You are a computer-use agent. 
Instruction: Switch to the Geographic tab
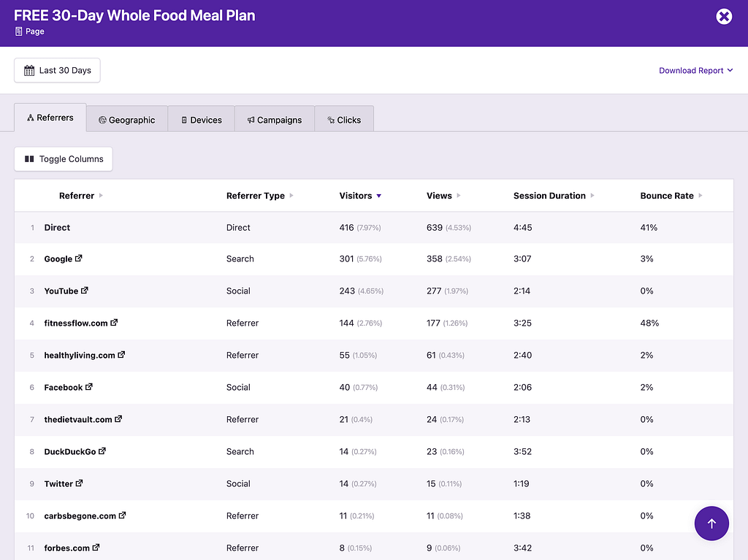click(x=126, y=120)
